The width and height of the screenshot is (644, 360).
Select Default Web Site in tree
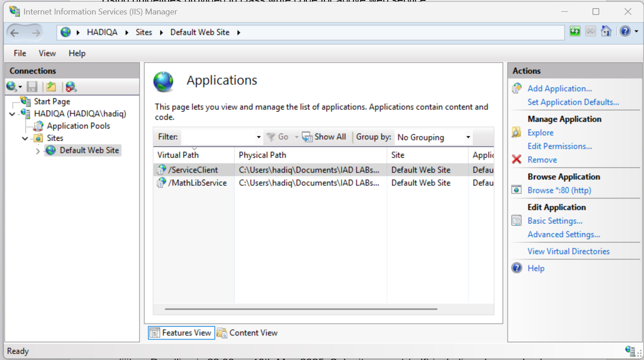[89, 150]
